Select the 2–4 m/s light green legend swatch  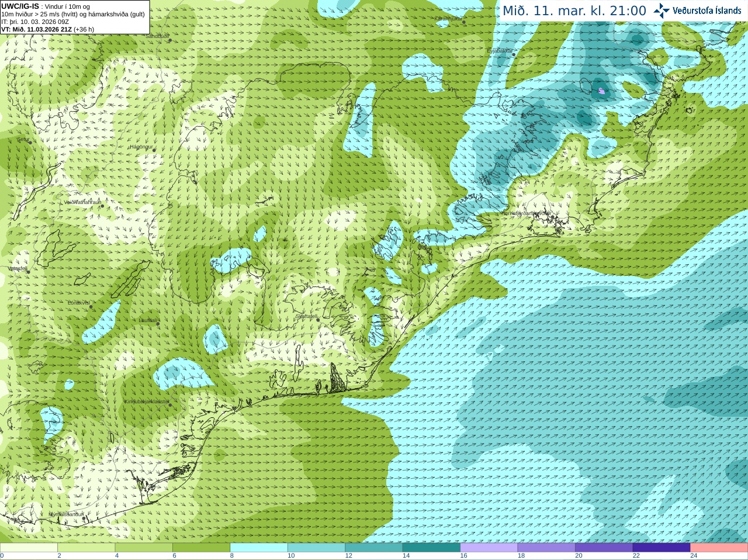tap(86, 548)
